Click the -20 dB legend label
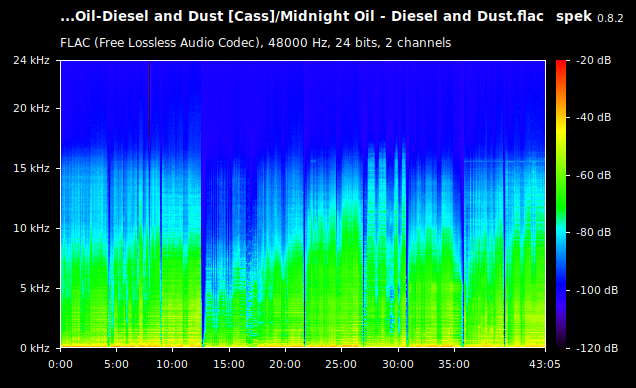Screen dimensions: 636x388 pyautogui.click(x=593, y=60)
